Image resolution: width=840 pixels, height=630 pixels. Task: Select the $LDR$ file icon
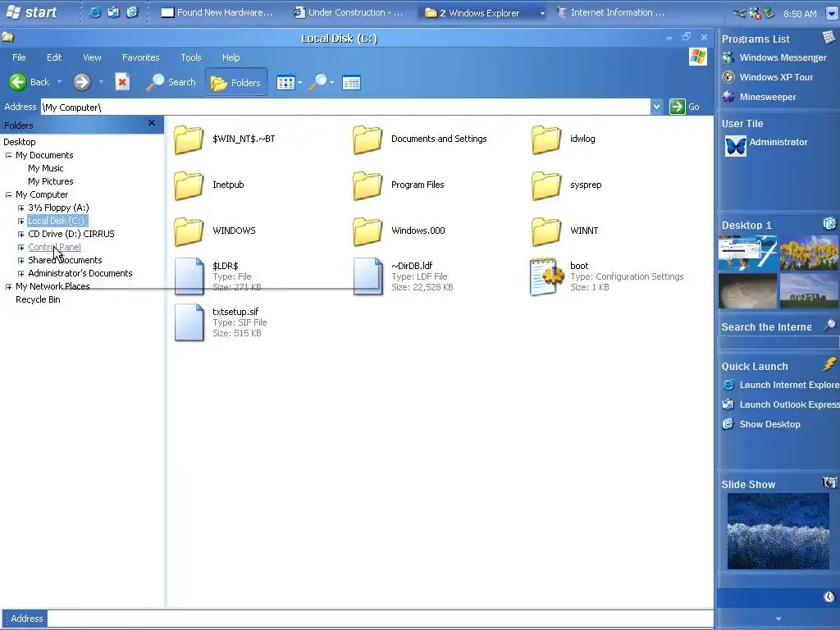coord(189,276)
